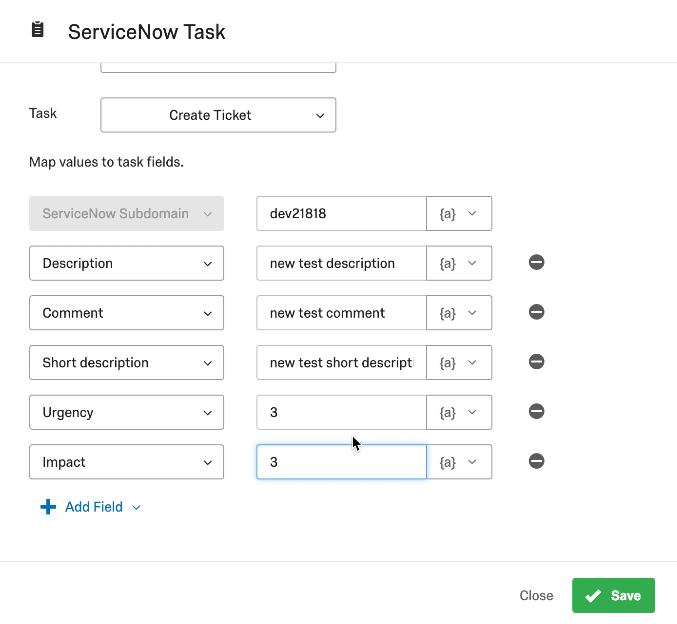Open piped text menu for Urgency value

click(459, 412)
